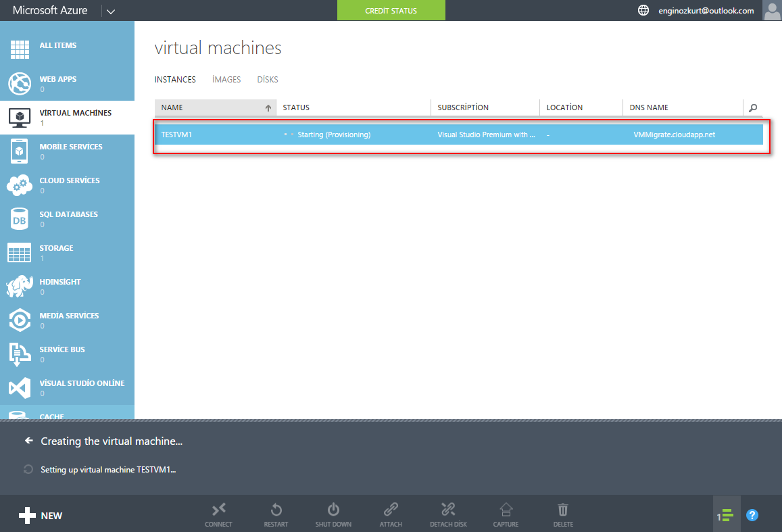Sort by Name column arrow
The width and height of the screenshot is (782, 532).
click(x=268, y=107)
